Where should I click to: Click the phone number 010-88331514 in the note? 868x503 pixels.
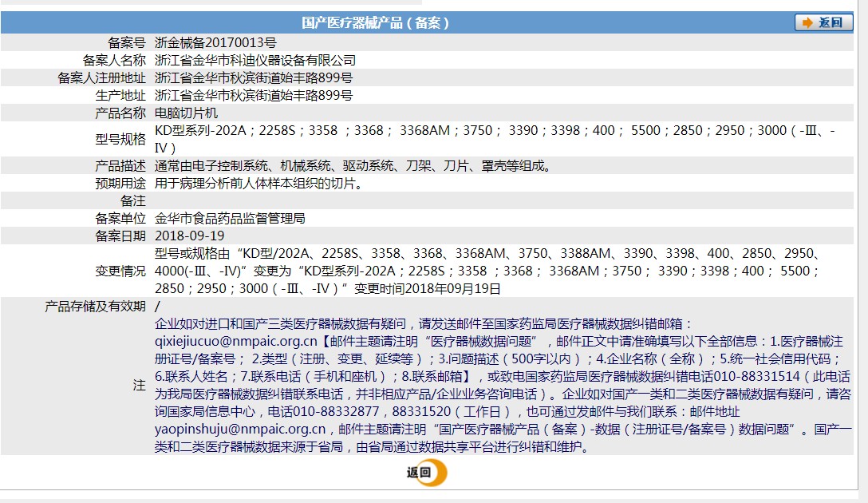pos(757,377)
